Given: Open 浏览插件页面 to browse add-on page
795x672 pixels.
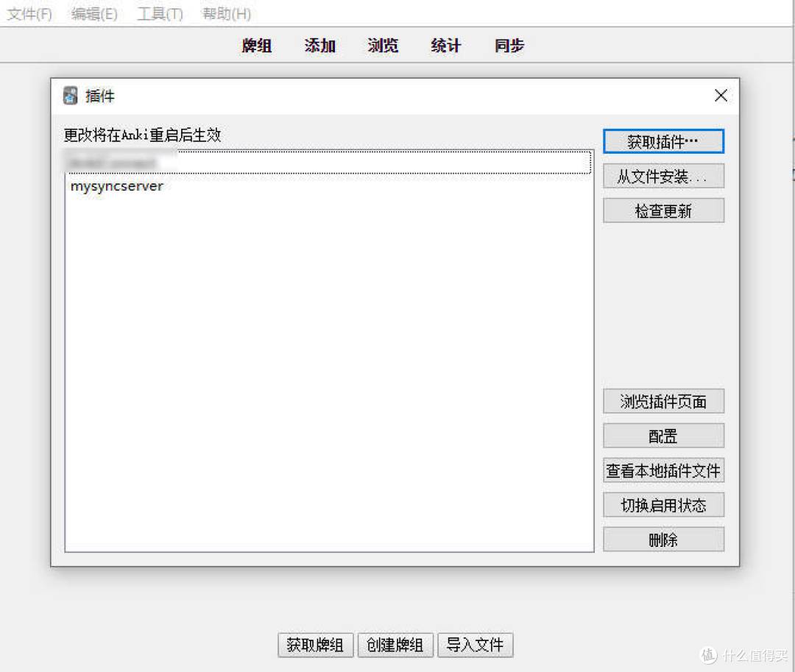Looking at the screenshot, I should (x=662, y=401).
